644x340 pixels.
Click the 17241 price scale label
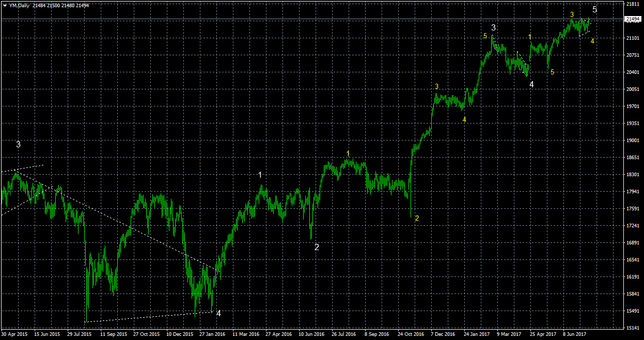click(x=632, y=226)
